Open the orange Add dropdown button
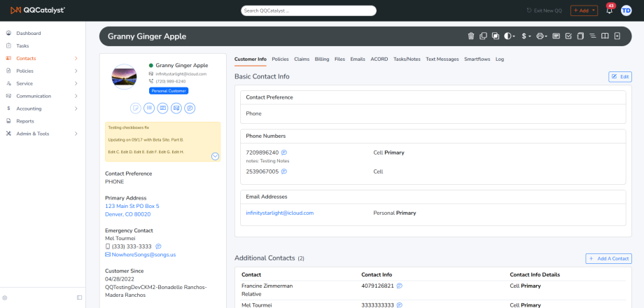This screenshot has height=308, width=644. point(584,10)
